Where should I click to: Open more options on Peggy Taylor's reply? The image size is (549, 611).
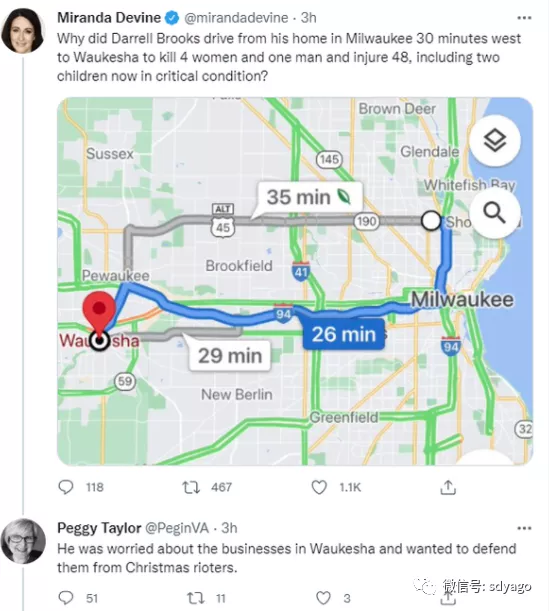coord(524,528)
